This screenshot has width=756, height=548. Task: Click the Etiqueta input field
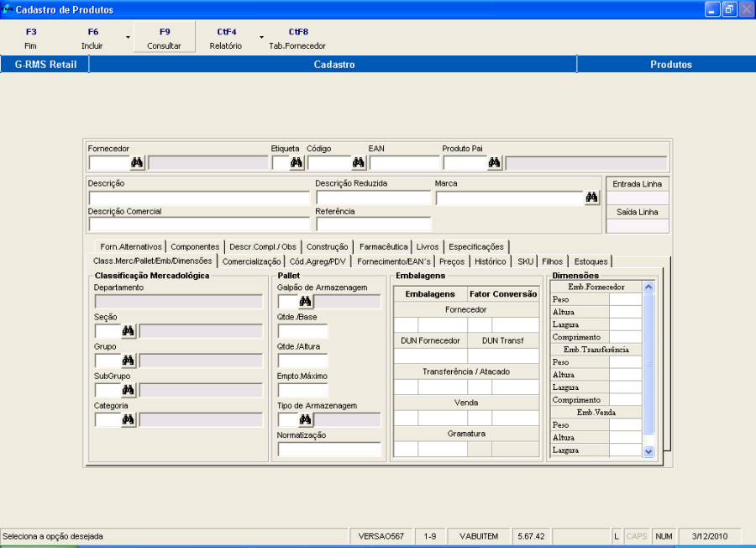pyautogui.click(x=281, y=163)
